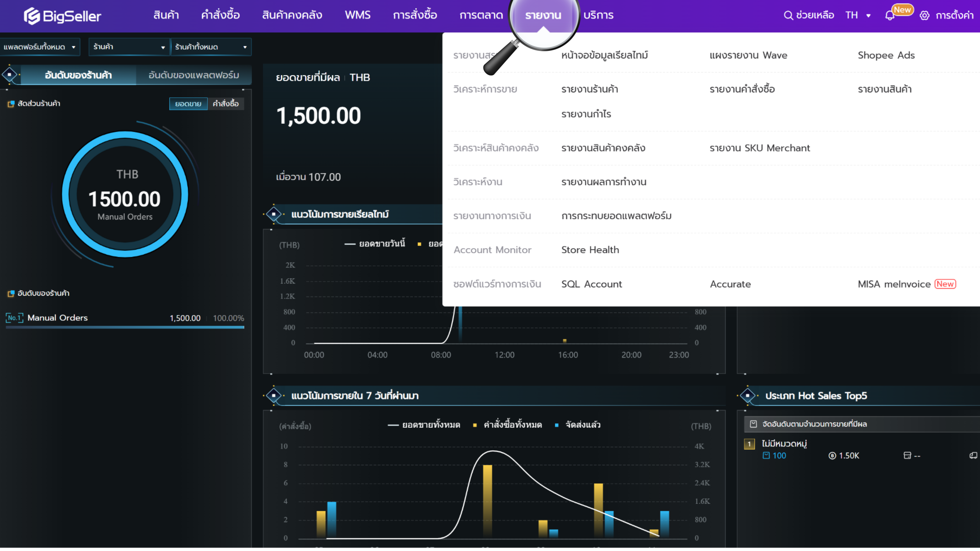Open รายงานกำไร report link
The width and height of the screenshot is (980, 551).
pyautogui.click(x=586, y=114)
